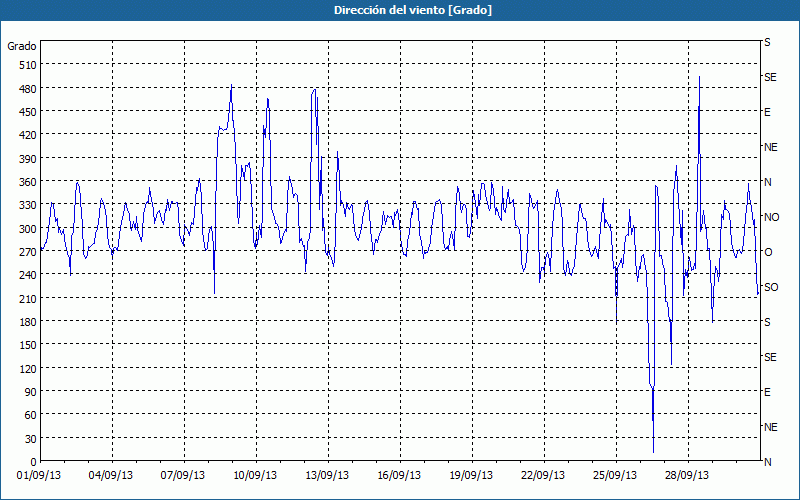Select the 450 degree axis label
Image resolution: width=800 pixels, height=500 pixels.
[x=28, y=112]
